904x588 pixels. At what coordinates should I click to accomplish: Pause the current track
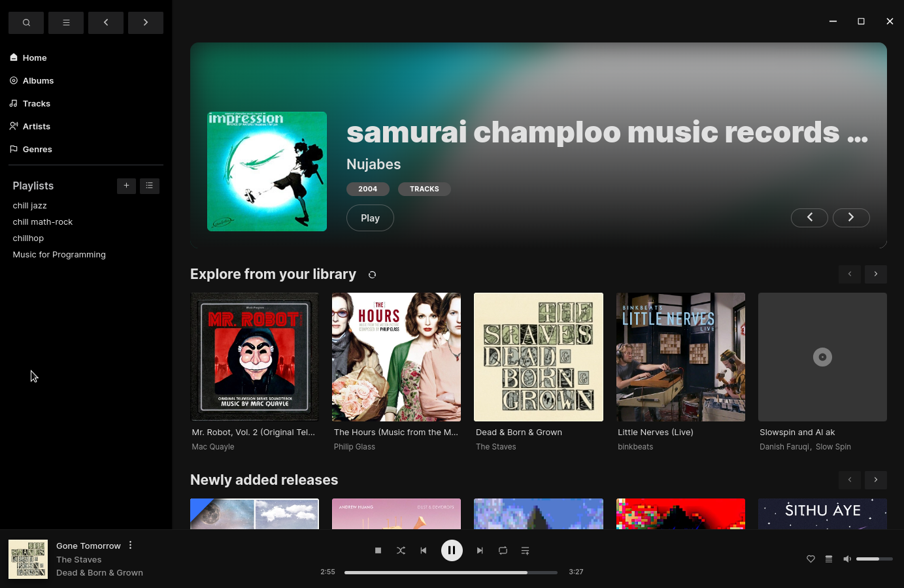click(x=452, y=551)
